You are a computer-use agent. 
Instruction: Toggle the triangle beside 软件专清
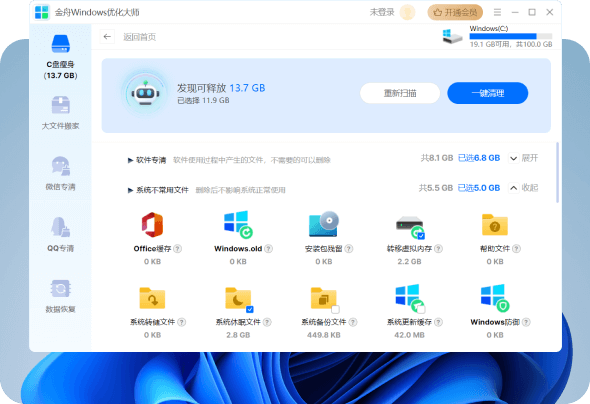[x=130, y=160]
